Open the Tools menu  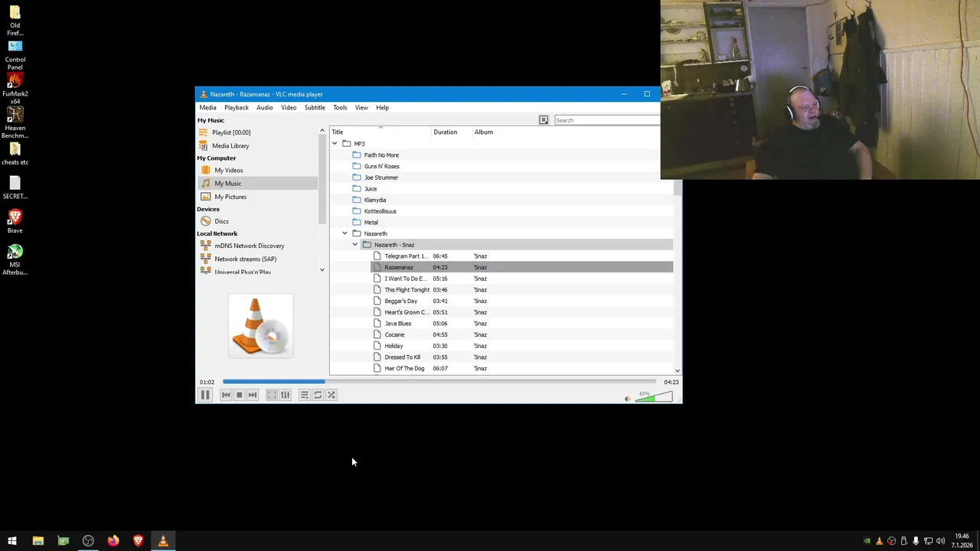(x=340, y=107)
